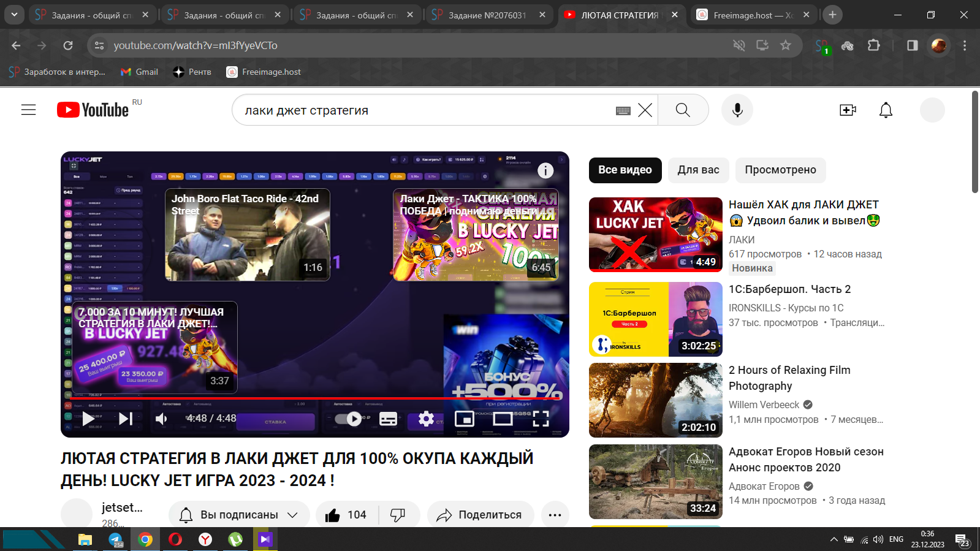Open the ХАК Lucky Jet video thumbnail
980x551 pixels.
656,235
